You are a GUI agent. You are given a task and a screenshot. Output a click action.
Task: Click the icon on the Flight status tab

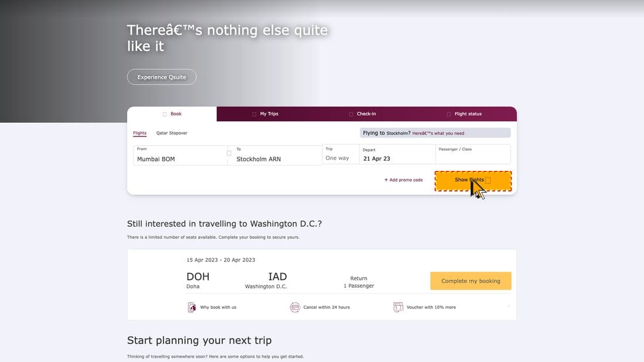[x=449, y=114]
